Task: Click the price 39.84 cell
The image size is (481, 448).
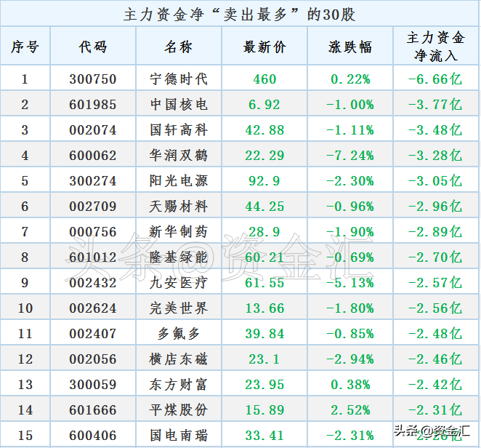Action: click(x=264, y=334)
